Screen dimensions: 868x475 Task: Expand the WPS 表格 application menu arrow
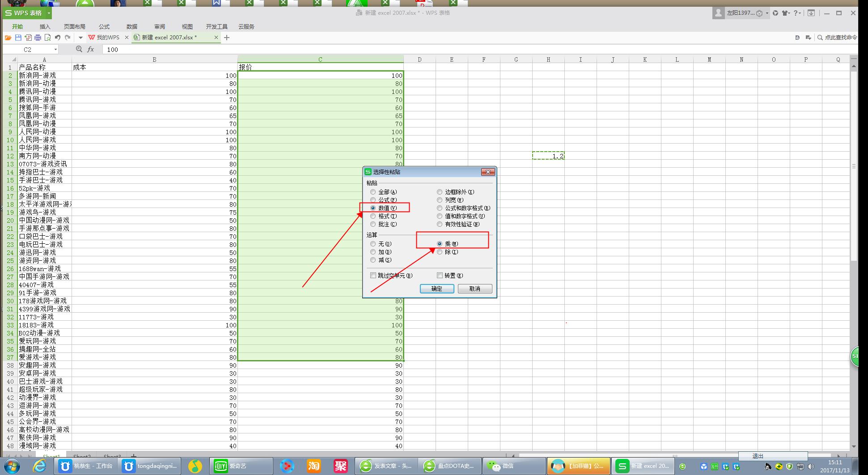[49, 13]
